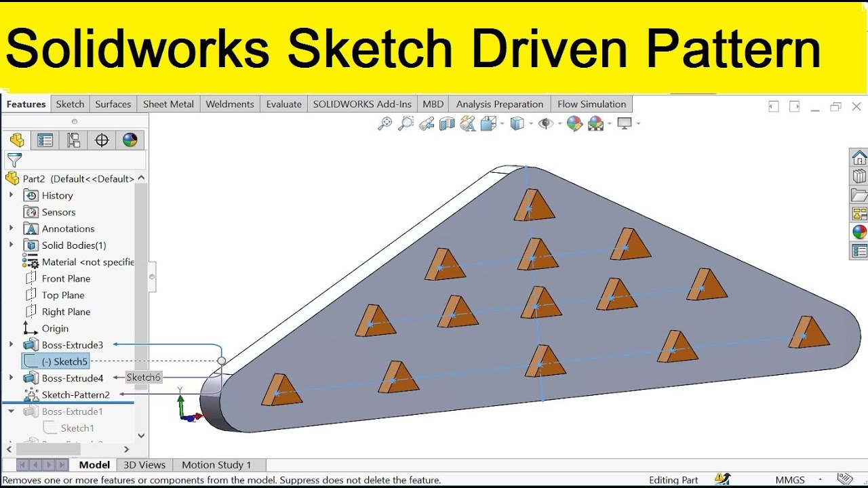
Task: Open the SOLIDWORKS Add-Ins tab
Action: pos(362,104)
